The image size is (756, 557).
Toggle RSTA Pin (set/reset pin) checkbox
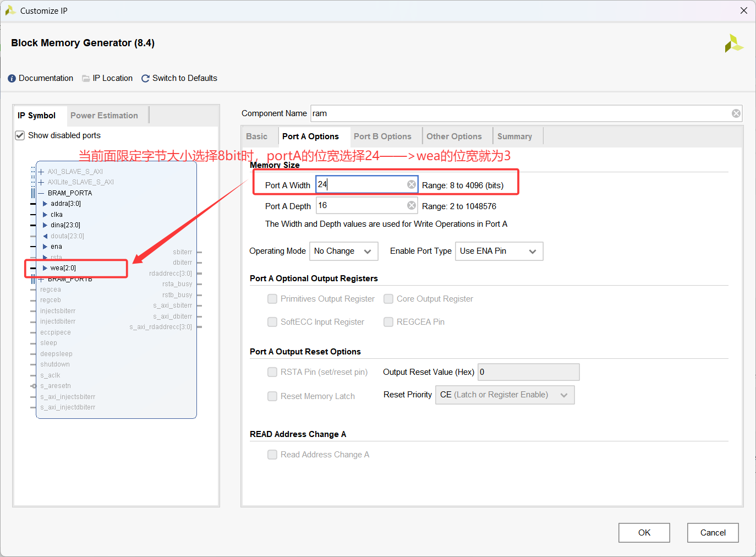272,372
